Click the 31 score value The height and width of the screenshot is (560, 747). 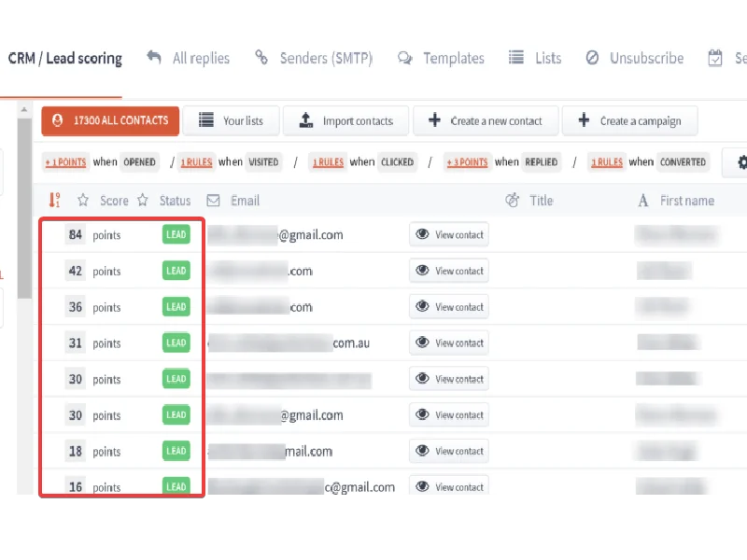[76, 343]
